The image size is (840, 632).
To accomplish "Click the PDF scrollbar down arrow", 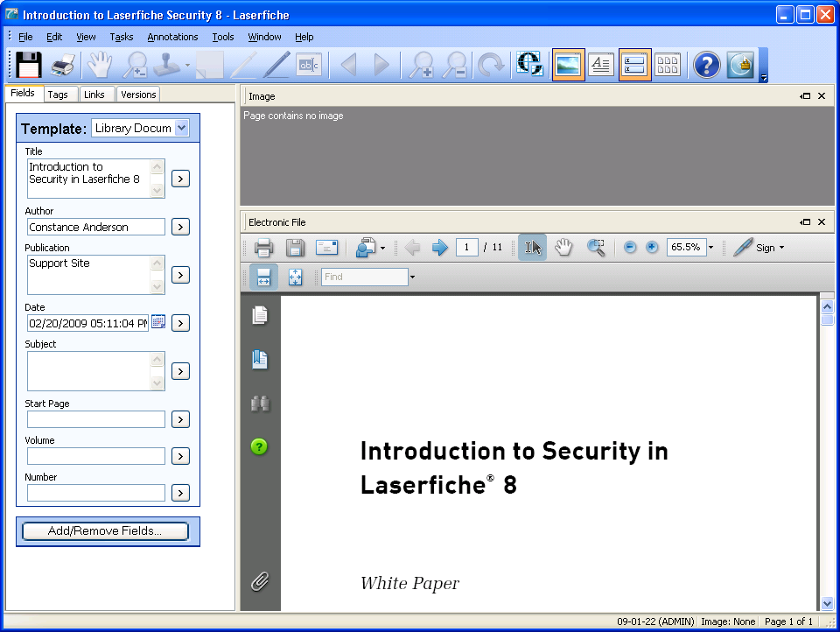I will 827,604.
